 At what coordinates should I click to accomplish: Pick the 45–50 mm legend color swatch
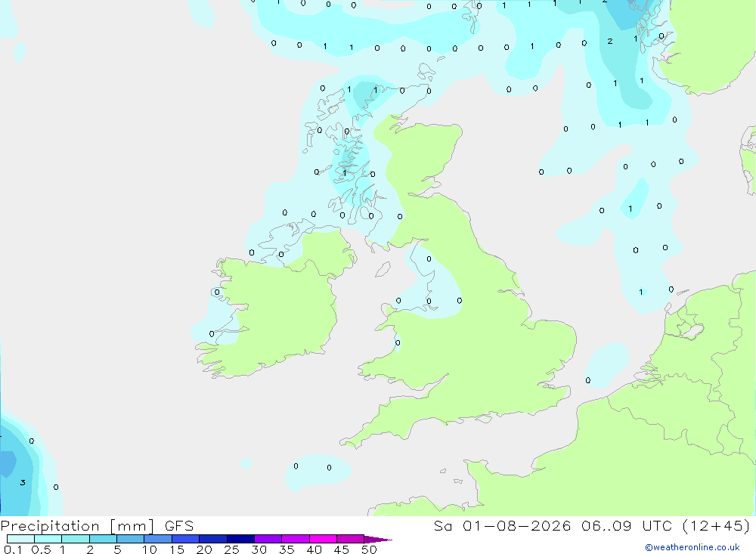click(351, 539)
